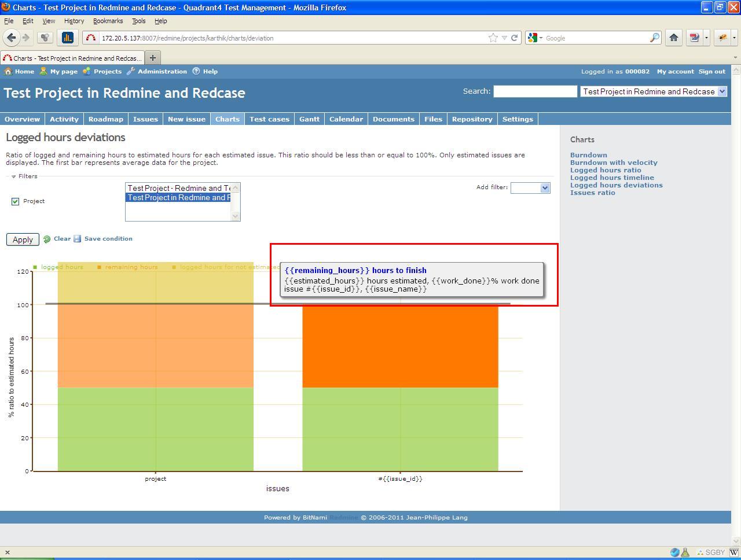The width and height of the screenshot is (741, 560).
Task: Open the URL history dropdown arrow
Action: 504,38
